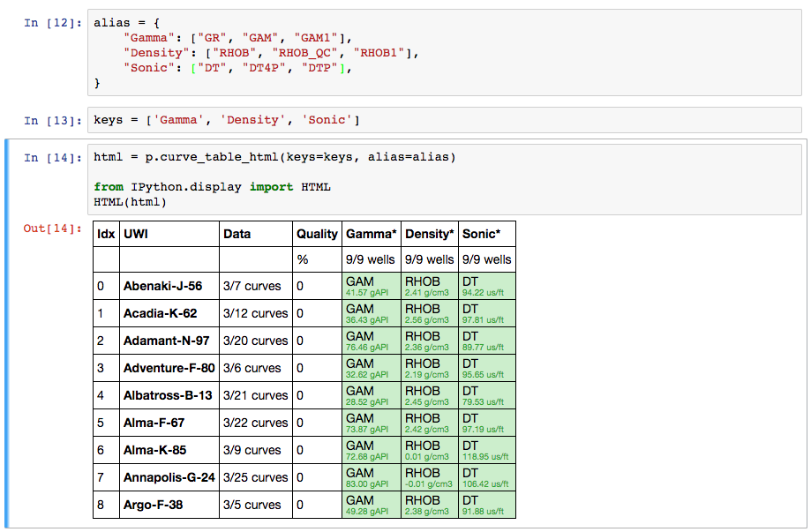The image size is (811, 532).
Task: Click RHOB cell with 2.45 g/cm3
Action: pos(429,395)
